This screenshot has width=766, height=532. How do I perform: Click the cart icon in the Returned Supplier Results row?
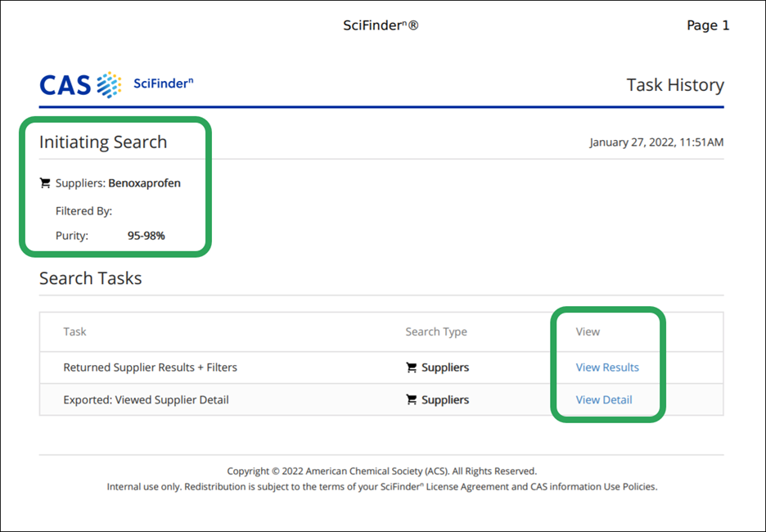point(412,367)
